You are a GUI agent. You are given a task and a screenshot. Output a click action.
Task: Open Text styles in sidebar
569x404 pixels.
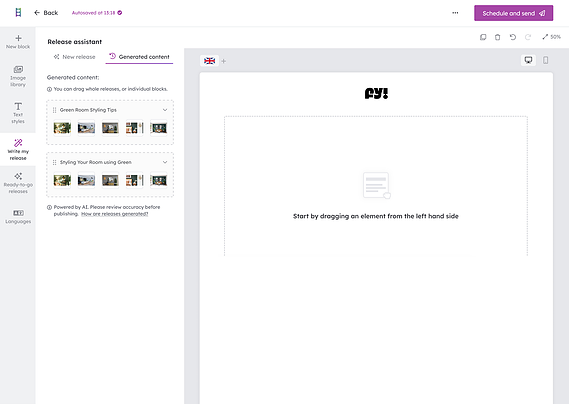click(18, 113)
